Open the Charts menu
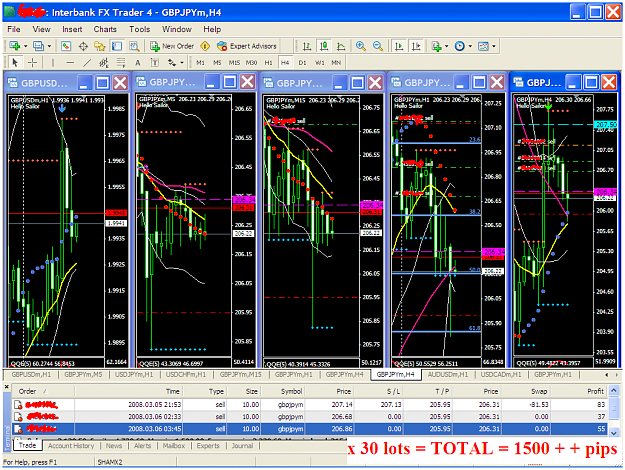 tap(105, 29)
